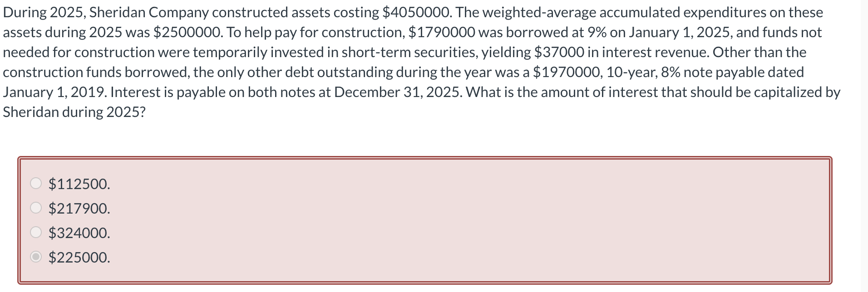868x292 pixels.
Task: Click the radio circle beside $217900
Action: pyautogui.click(x=35, y=208)
